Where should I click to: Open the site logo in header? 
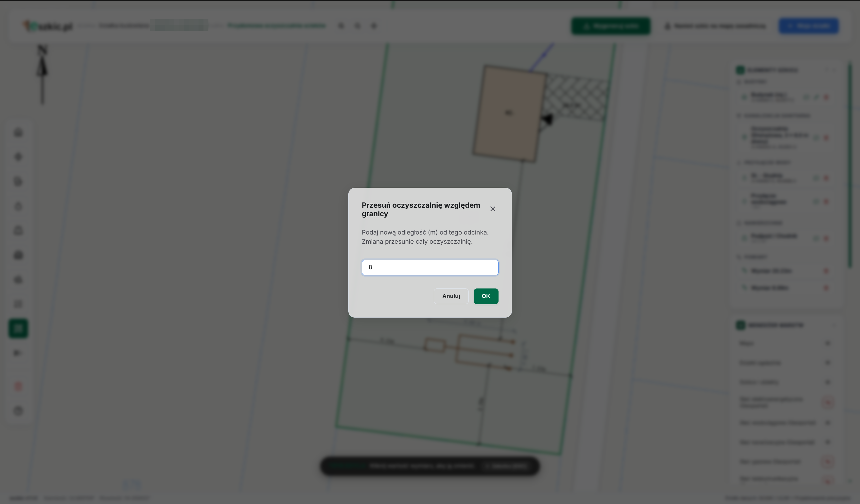[48, 26]
